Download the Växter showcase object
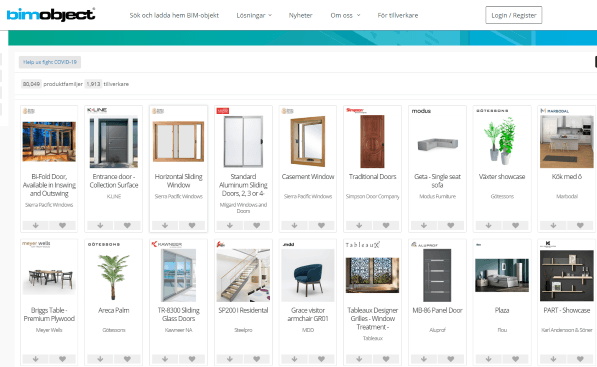Image resolution: width=597 pixels, height=367 pixels. coord(488,225)
